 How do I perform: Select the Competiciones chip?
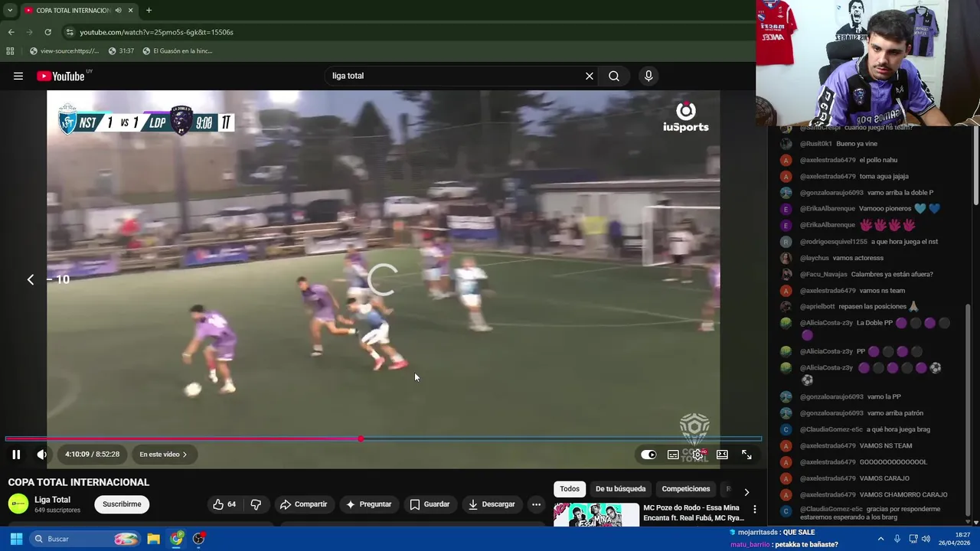point(686,489)
